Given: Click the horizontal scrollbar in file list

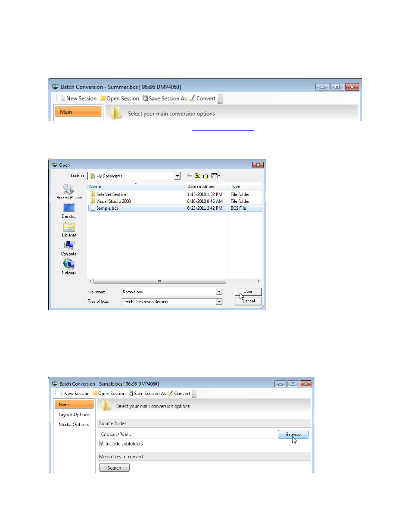Looking at the screenshot, I should click(159, 281).
